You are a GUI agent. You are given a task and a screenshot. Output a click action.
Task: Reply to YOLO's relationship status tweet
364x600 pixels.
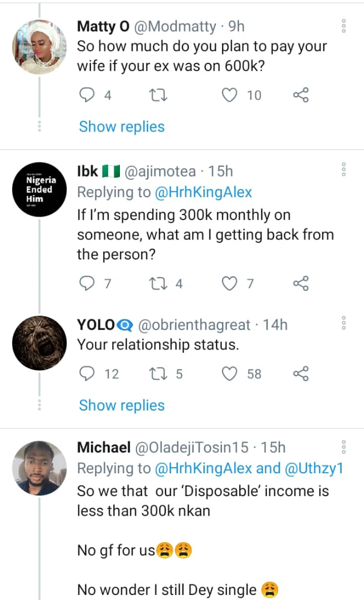tap(87, 374)
